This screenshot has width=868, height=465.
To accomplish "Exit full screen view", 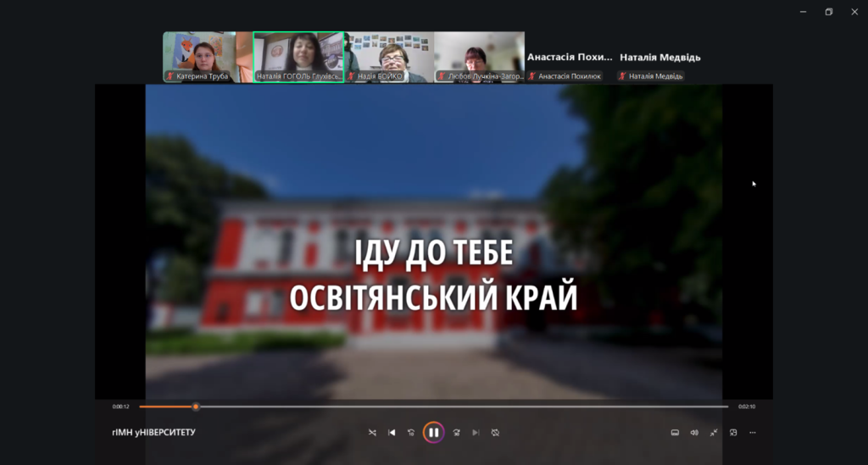I will click(714, 432).
